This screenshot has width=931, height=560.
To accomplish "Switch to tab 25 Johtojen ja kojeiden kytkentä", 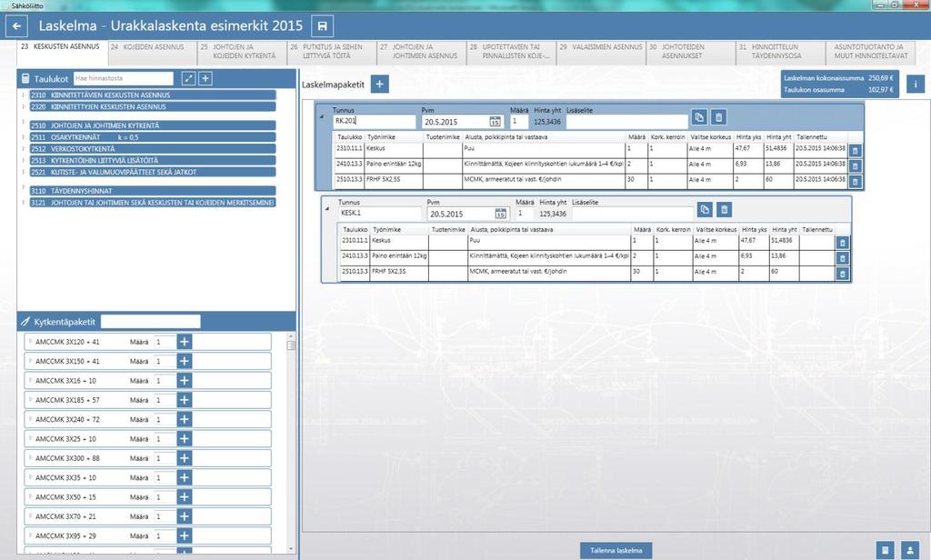I will pyautogui.click(x=243, y=51).
